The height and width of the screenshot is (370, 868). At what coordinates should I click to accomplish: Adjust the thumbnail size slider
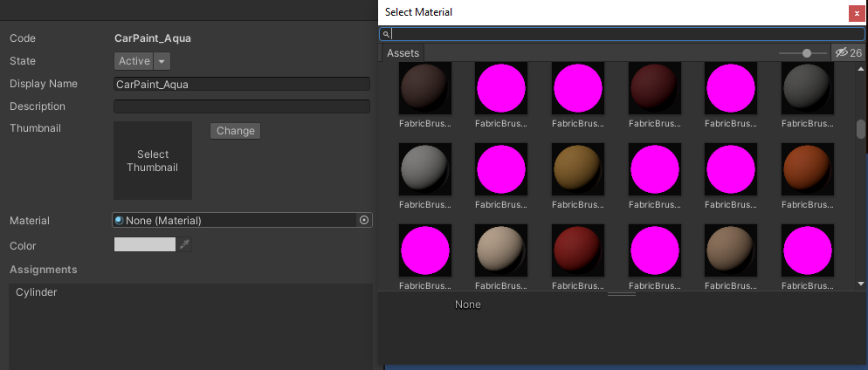(807, 53)
